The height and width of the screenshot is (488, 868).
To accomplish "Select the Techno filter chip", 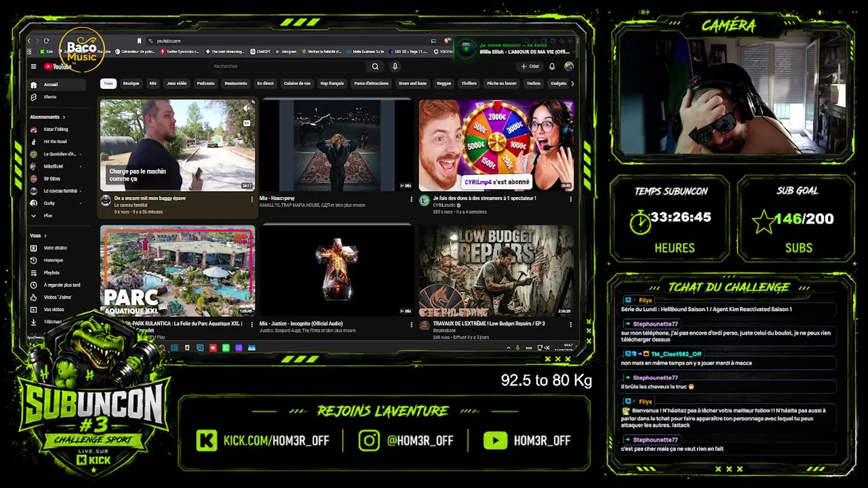I will (534, 83).
